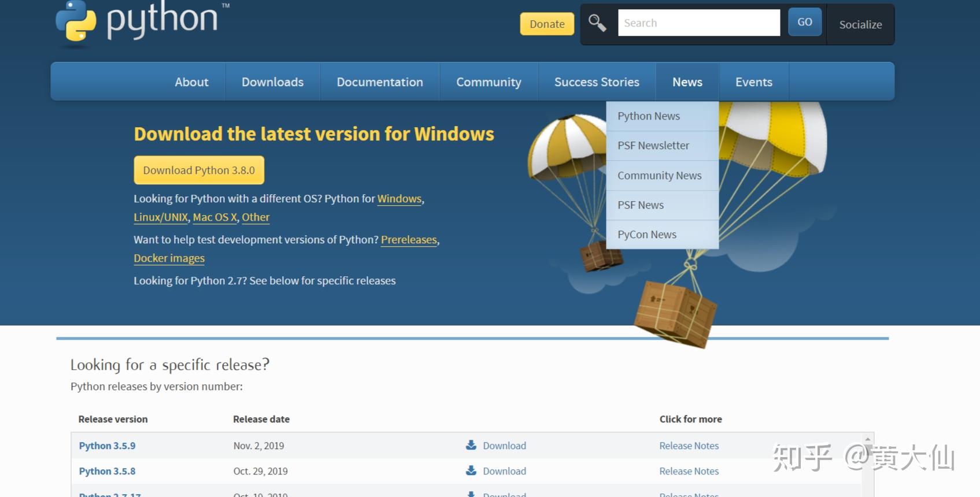Viewport: 980px width, 497px height.
Task: Focus the Search input field
Action: coord(699,23)
